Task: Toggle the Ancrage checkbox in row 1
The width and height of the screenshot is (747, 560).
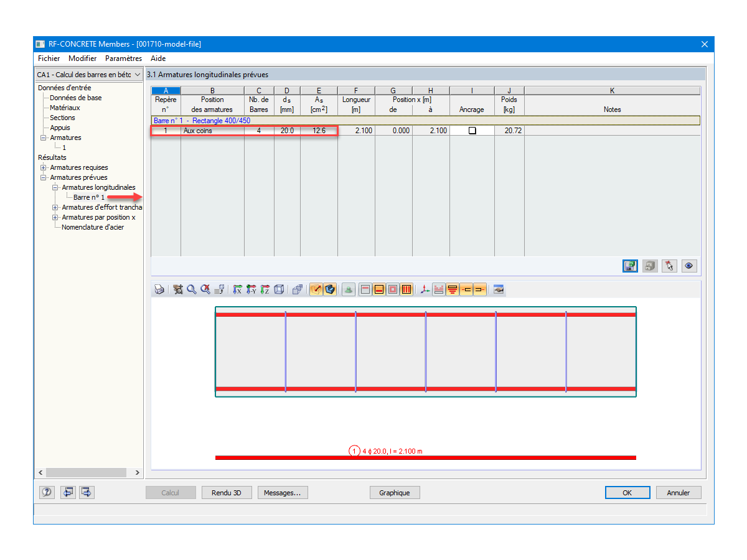Action: point(472,131)
